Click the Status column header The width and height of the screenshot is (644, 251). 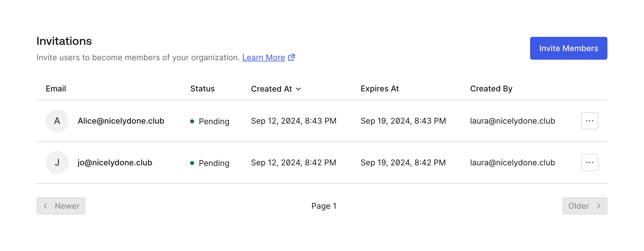[x=202, y=89]
